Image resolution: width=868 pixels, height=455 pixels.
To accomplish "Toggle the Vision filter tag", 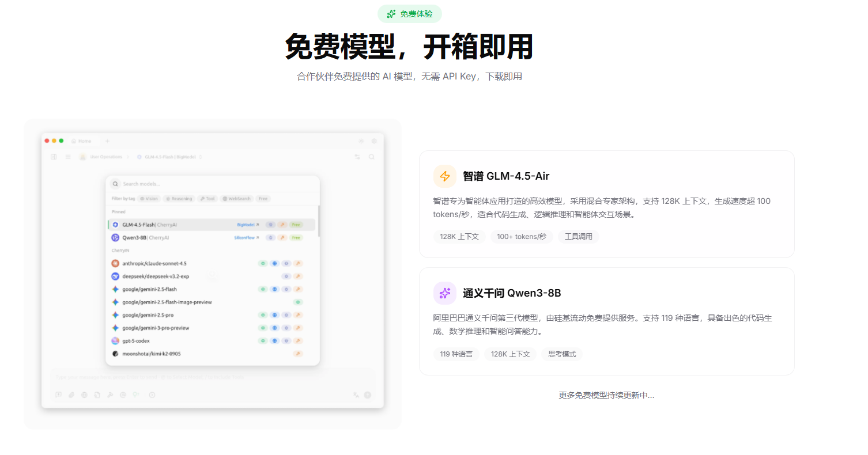I will 149,198.
